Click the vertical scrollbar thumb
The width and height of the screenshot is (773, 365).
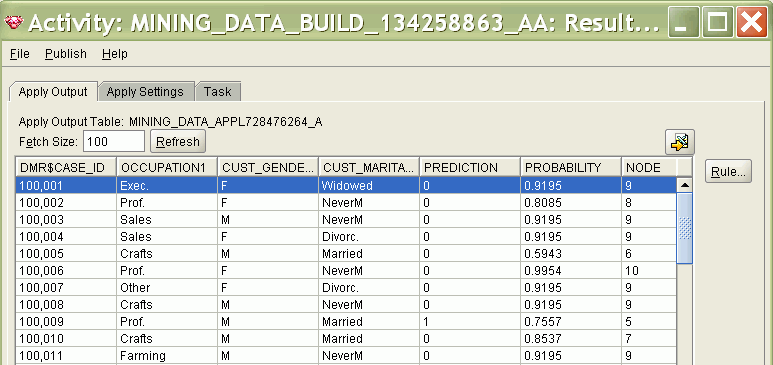click(x=685, y=228)
